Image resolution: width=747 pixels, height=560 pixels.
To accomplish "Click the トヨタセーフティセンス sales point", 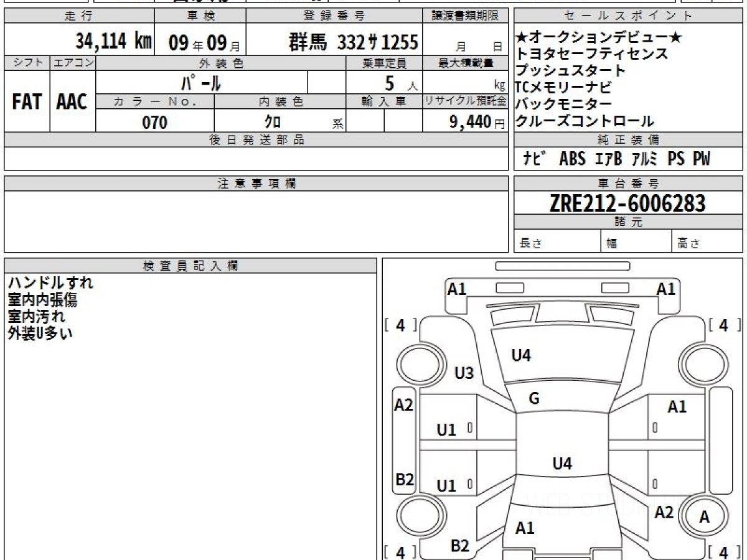I will pyautogui.click(x=591, y=54).
